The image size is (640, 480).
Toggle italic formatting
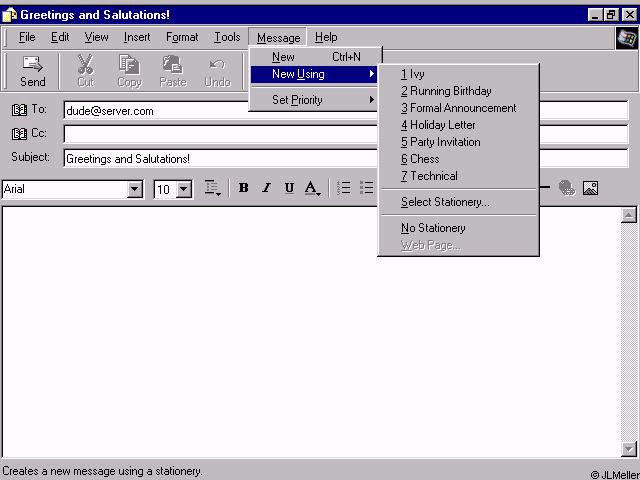click(267, 188)
